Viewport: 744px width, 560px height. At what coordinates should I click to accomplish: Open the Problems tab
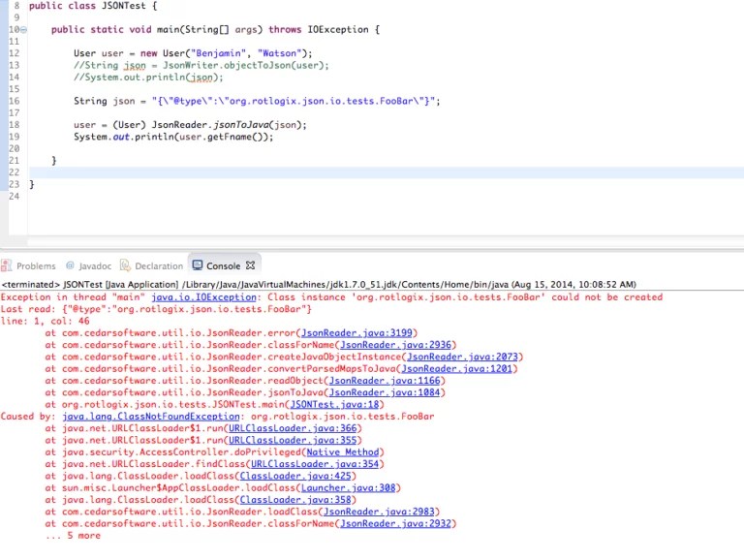[36, 266]
